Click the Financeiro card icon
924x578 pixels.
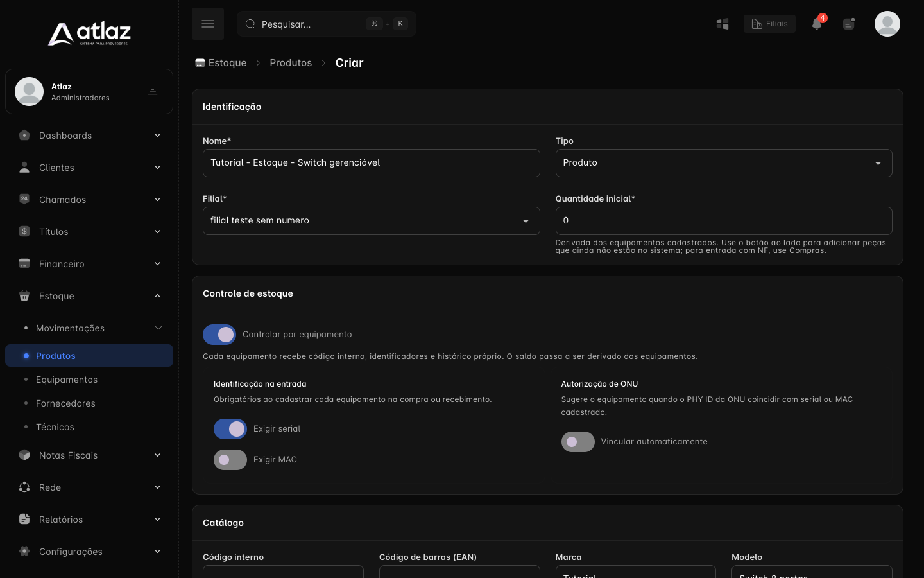pos(24,263)
